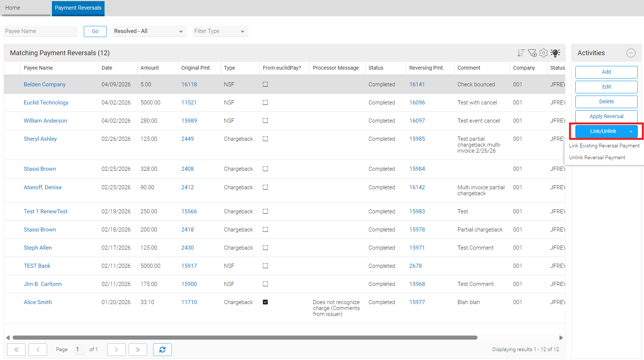Go to previous page
This screenshot has width=644, height=360.
38,350
